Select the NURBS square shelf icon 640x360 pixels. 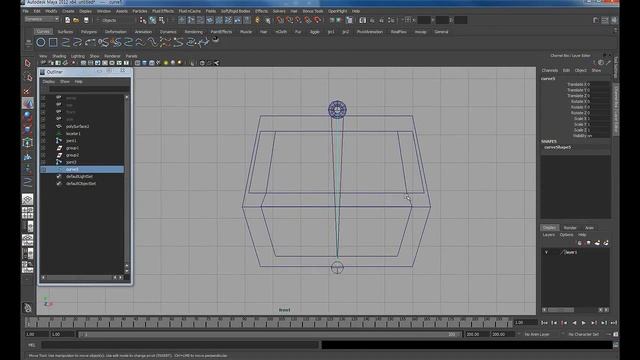pyautogui.click(x=53, y=42)
